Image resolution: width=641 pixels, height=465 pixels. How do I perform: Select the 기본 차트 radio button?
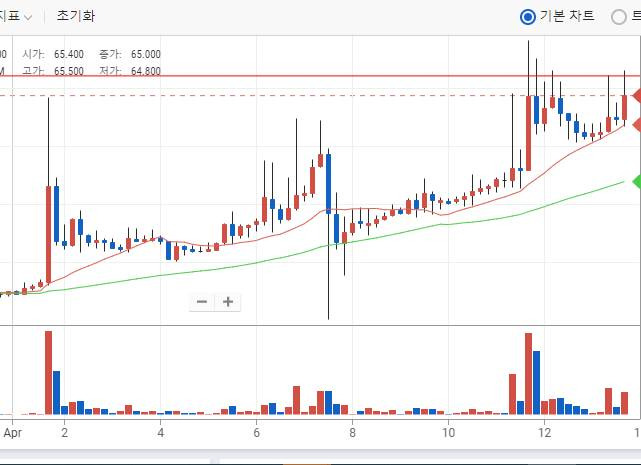528,17
